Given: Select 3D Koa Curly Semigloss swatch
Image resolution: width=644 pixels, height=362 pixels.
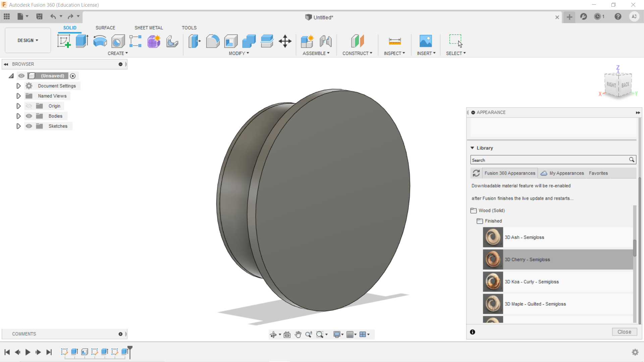Looking at the screenshot, I should click(x=493, y=282).
